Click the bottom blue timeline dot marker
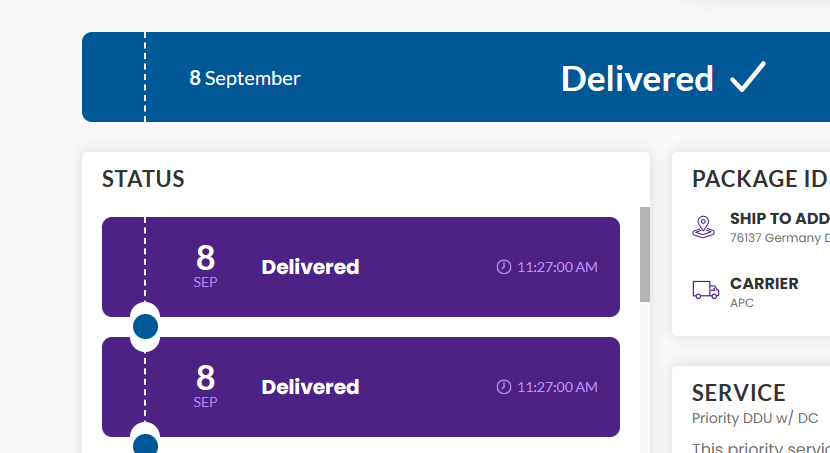This screenshot has width=830, height=453. (145, 443)
